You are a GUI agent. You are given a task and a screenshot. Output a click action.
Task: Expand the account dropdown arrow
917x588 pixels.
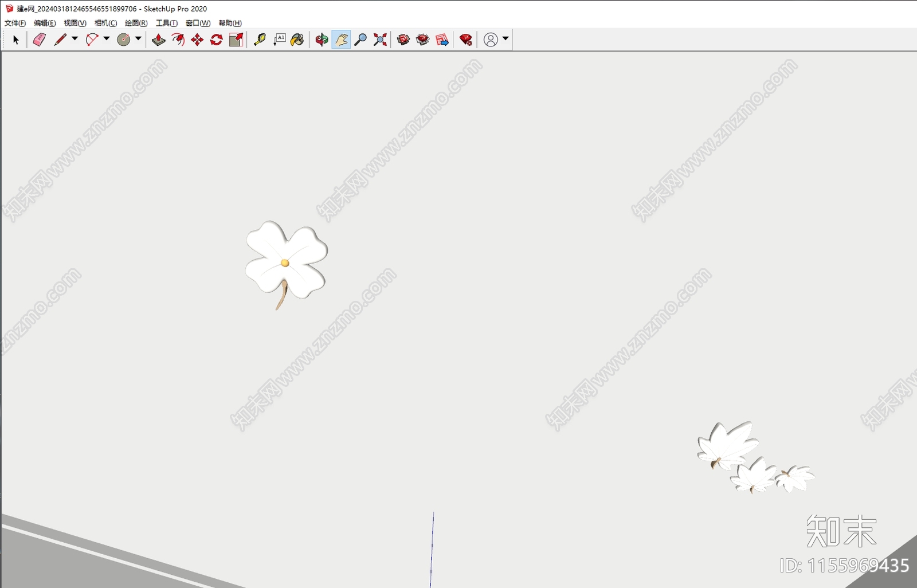point(505,39)
